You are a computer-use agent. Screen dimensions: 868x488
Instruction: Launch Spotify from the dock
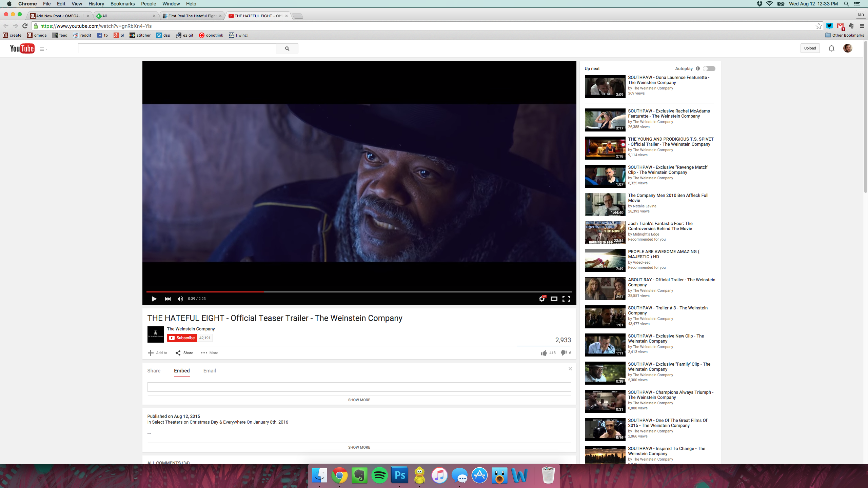pos(379,475)
